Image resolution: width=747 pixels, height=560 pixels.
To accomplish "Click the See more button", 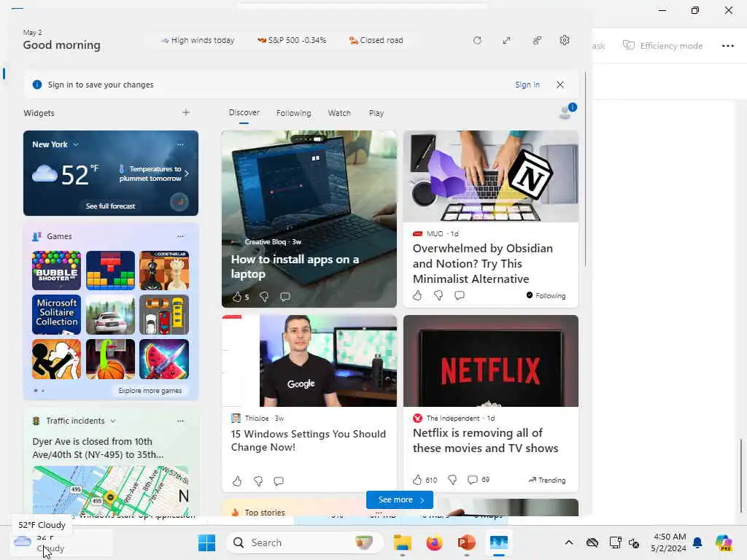I will coord(400,499).
